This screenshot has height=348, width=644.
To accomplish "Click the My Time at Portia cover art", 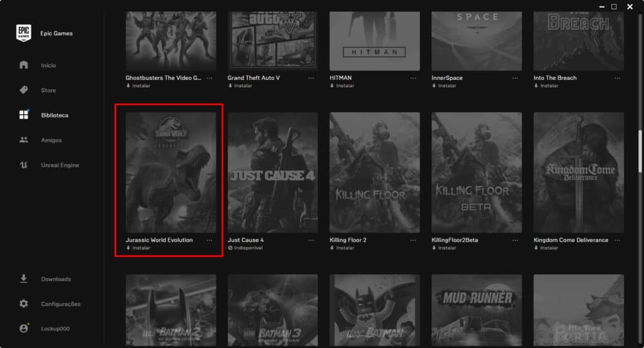I will tap(579, 310).
